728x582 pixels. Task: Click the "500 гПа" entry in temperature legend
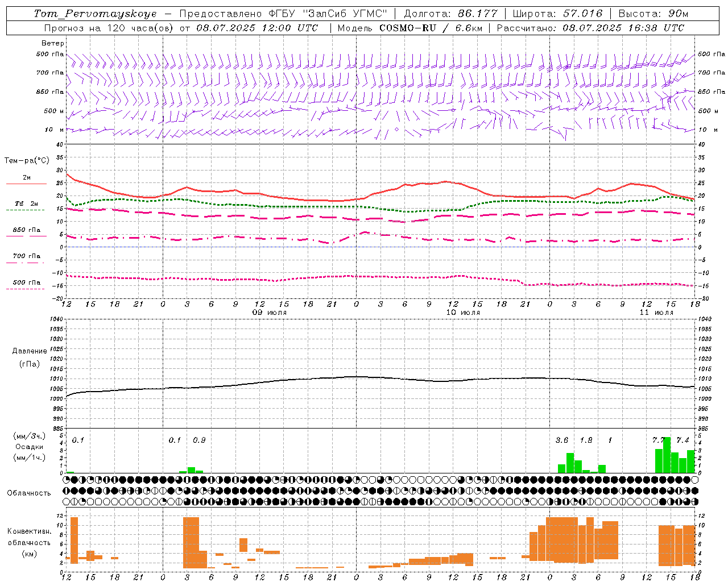pyautogui.click(x=27, y=282)
